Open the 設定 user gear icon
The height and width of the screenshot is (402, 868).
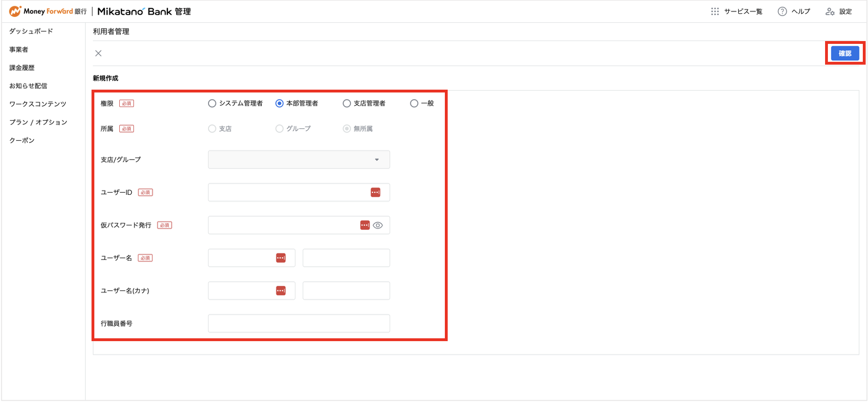click(830, 11)
